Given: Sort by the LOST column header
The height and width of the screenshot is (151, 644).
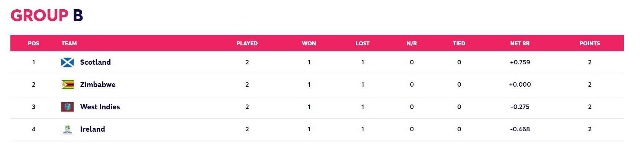Looking at the screenshot, I should point(363,43).
